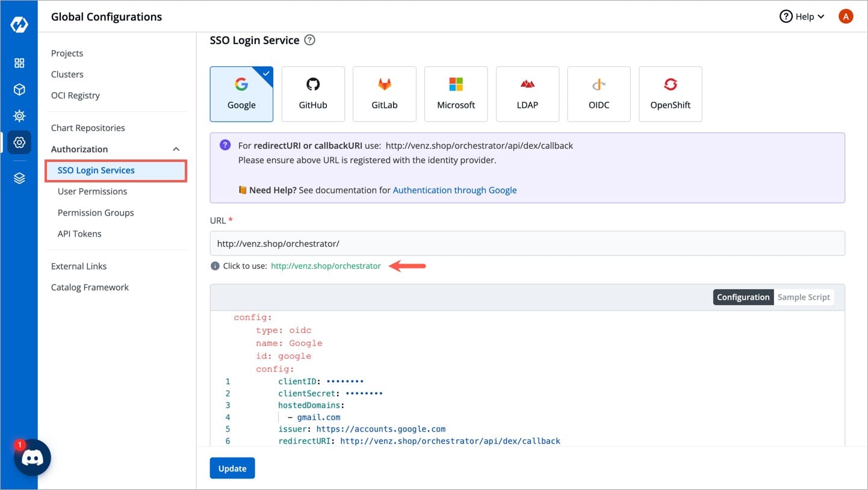Open the Applications grid icon in sidebar
The width and height of the screenshot is (868, 490).
click(19, 63)
